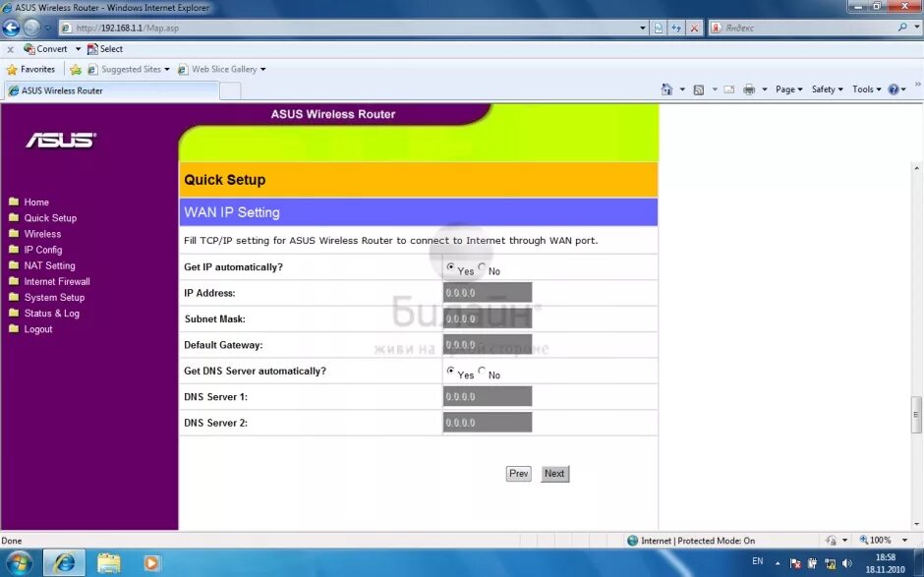Click the Compatibility View icon

659,28
